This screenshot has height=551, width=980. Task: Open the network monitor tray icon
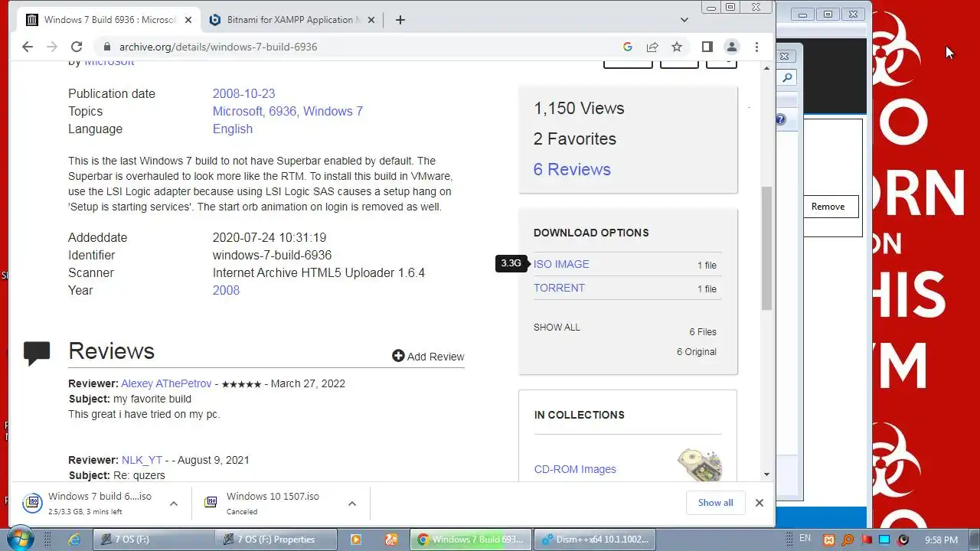884,540
